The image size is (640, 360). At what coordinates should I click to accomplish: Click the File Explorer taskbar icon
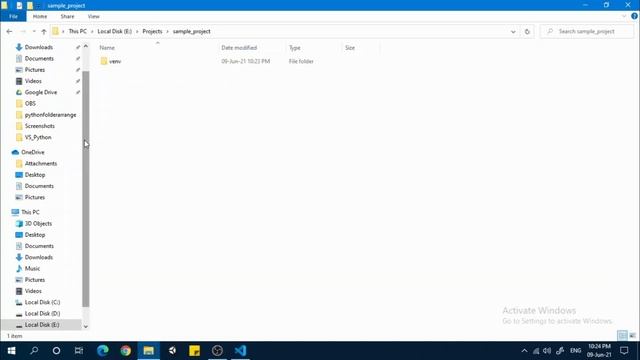pos(149,351)
